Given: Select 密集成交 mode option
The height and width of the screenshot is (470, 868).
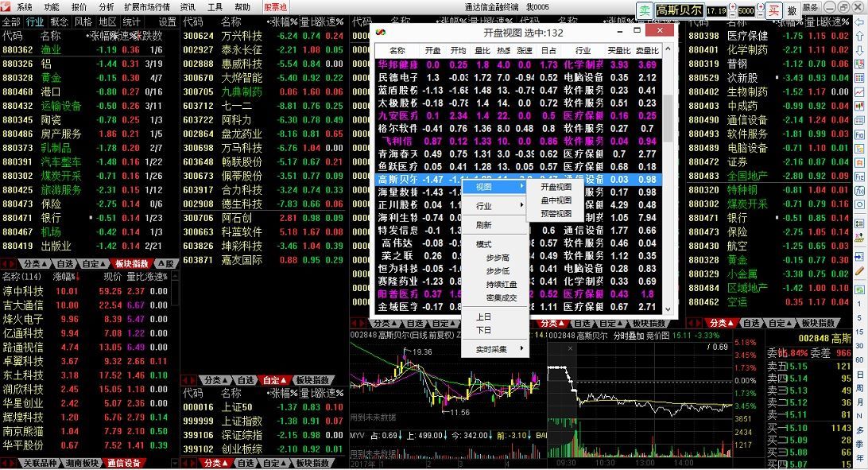Looking at the screenshot, I should point(501,297).
